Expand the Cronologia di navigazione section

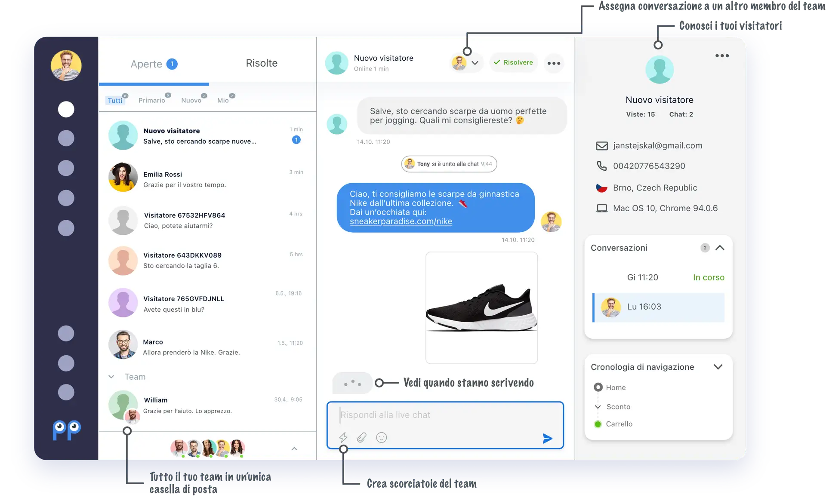coord(718,367)
